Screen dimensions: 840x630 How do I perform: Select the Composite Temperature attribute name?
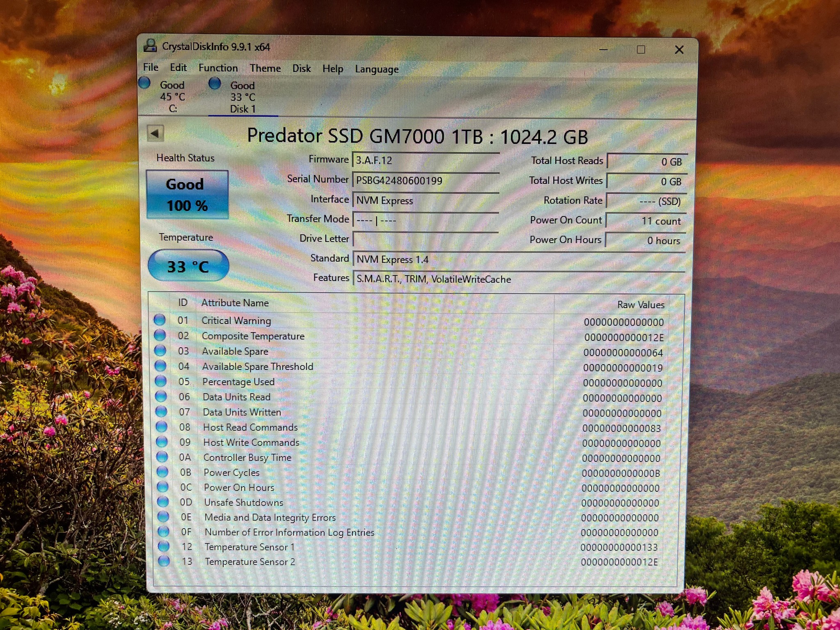coord(253,336)
